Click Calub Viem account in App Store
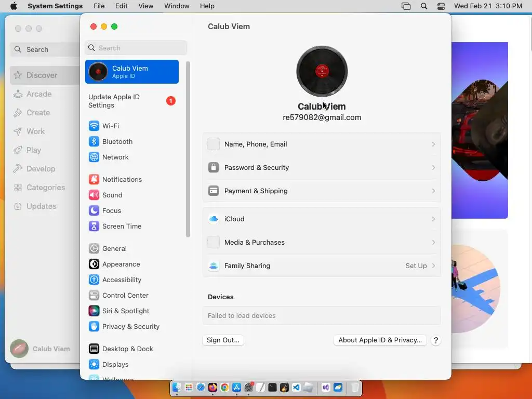Screen dimensions: 532x399 [x=40, y=349]
